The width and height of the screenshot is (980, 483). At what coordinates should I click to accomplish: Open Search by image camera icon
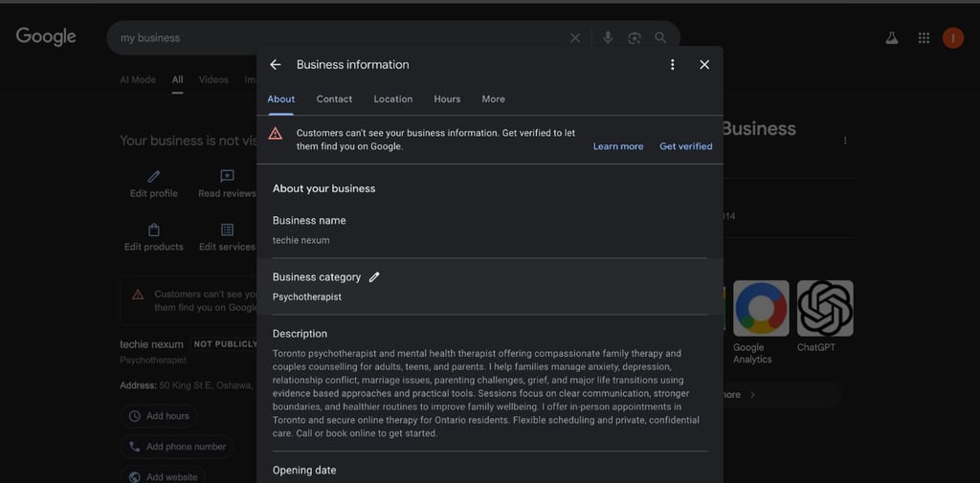(x=635, y=38)
